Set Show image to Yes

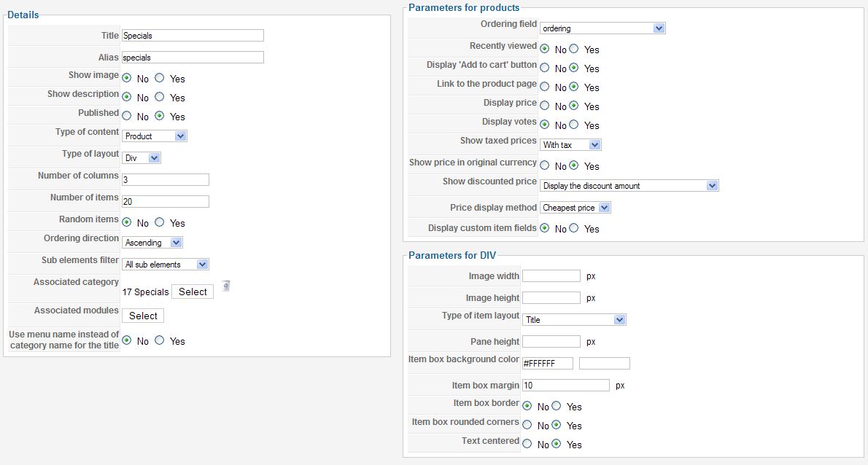tap(160, 78)
